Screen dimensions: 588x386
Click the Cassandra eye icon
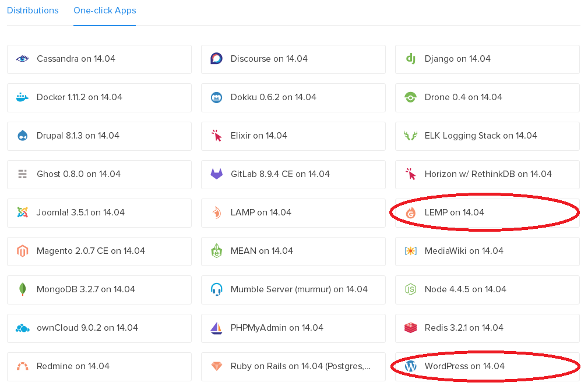coord(23,59)
